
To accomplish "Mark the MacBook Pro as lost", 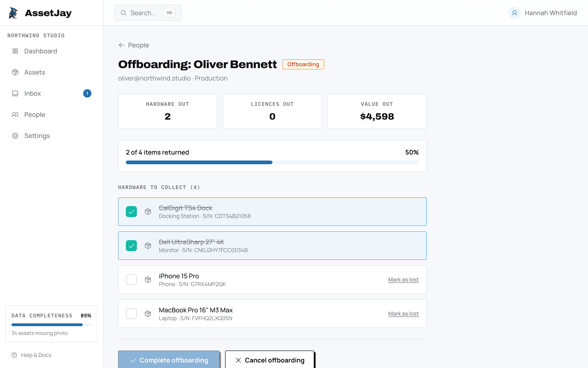I will click(403, 314).
